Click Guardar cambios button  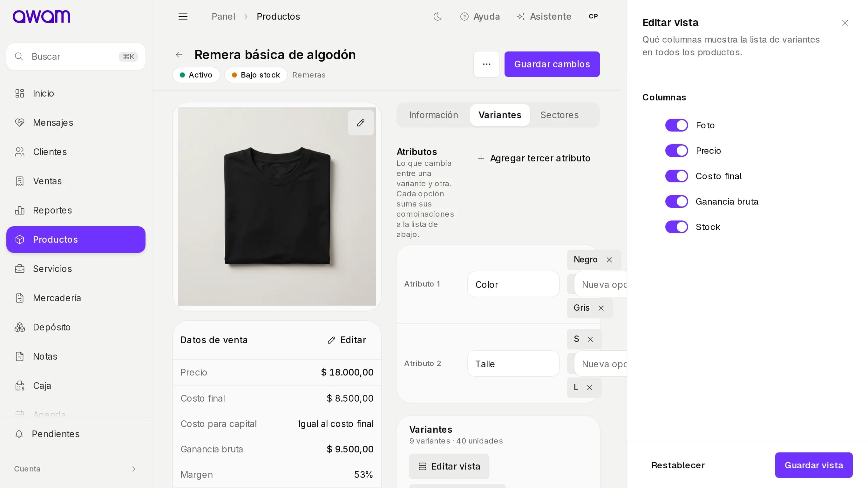click(x=552, y=64)
